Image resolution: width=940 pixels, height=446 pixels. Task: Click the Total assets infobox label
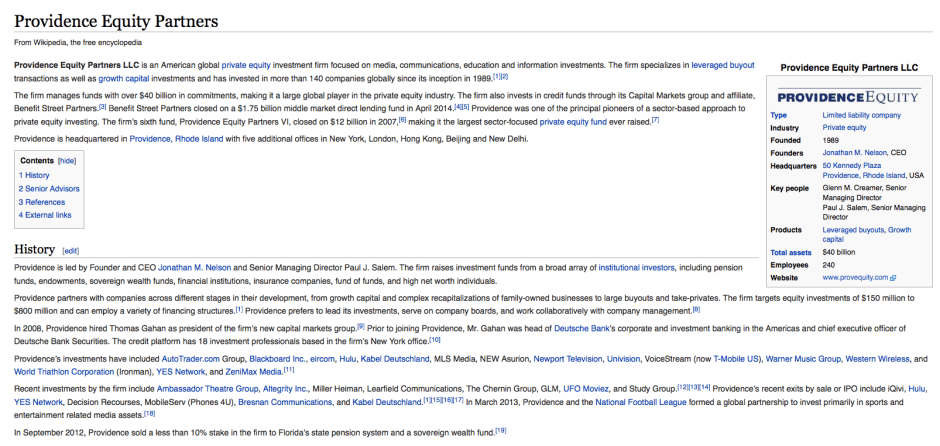(x=791, y=252)
